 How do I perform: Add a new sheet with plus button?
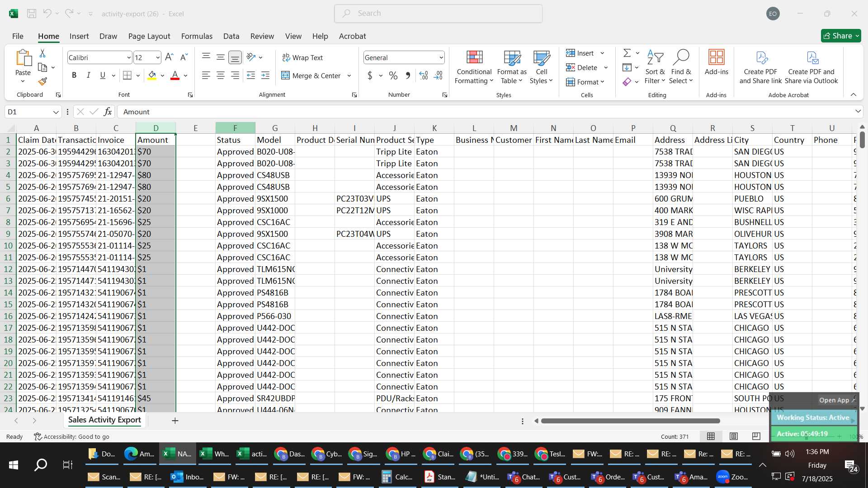point(175,421)
